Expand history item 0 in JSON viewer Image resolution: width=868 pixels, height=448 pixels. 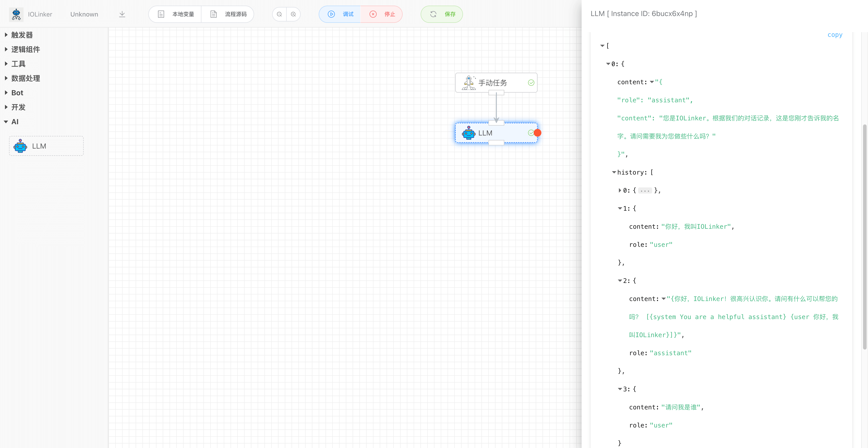(x=620, y=191)
